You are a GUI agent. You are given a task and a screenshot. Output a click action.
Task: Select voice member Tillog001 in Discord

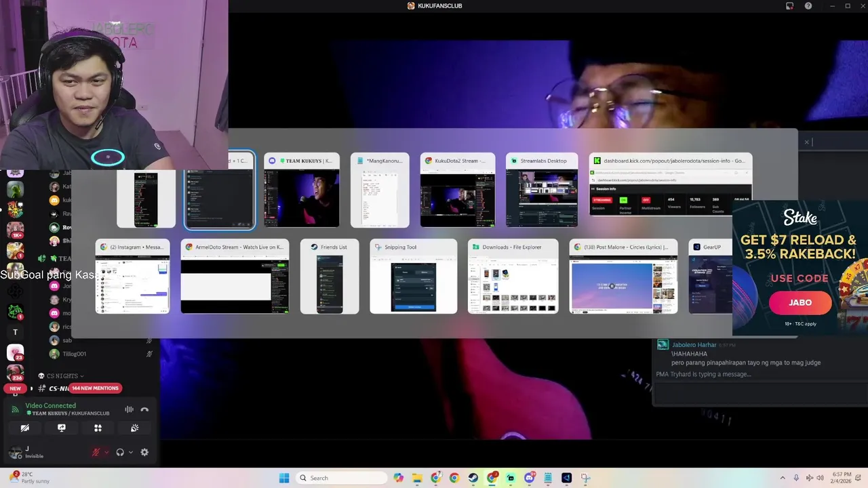(x=75, y=354)
